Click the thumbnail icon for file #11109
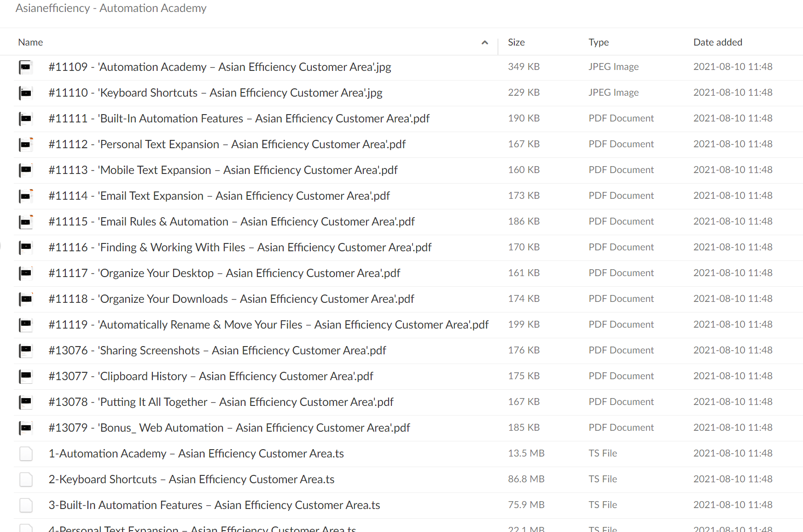Image resolution: width=803 pixels, height=532 pixels. click(x=26, y=67)
